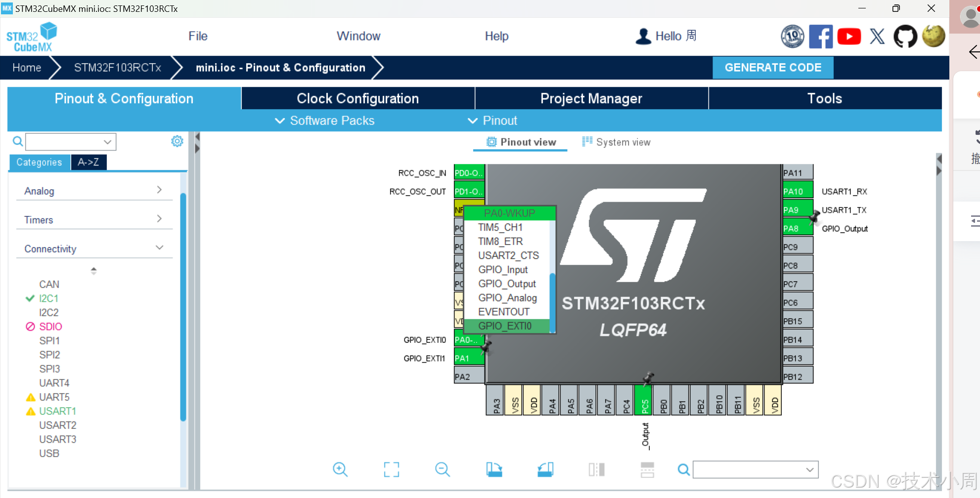Select the Categories tab
The width and height of the screenshot is (980, 498).
pyautogui.click(x=39, y=162)
